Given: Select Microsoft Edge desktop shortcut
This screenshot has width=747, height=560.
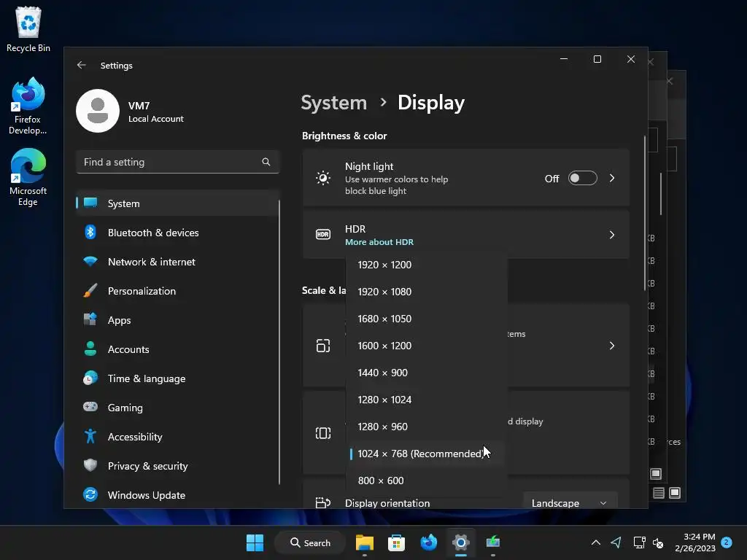Looking at the screenshot, I should click(28, 177).
